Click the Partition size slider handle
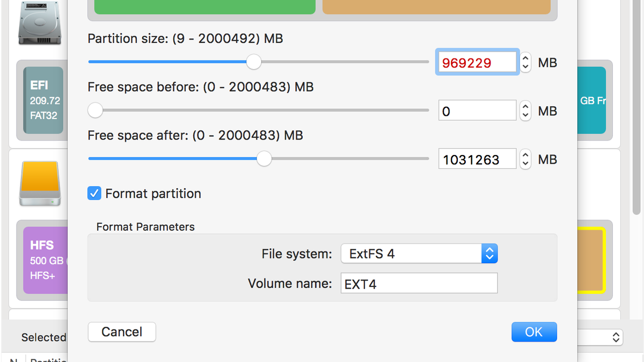Image resolution: width=644 pixels, height=362 pixels. (x=254, y=62)
